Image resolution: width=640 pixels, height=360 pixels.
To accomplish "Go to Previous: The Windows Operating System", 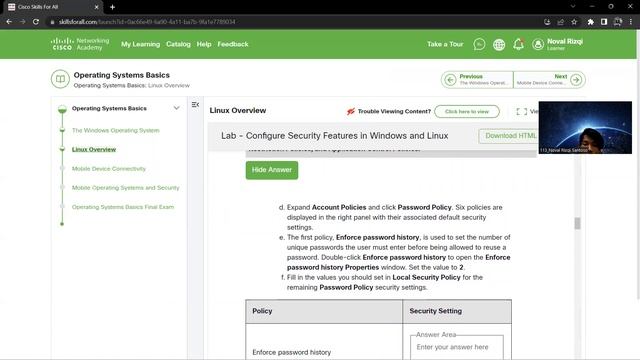I will pos(477,80).
